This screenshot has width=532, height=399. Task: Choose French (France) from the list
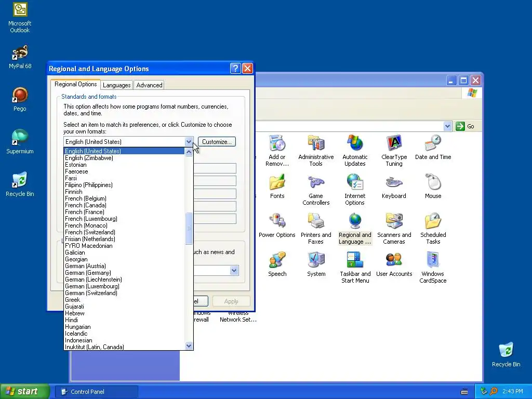(124, 212)
